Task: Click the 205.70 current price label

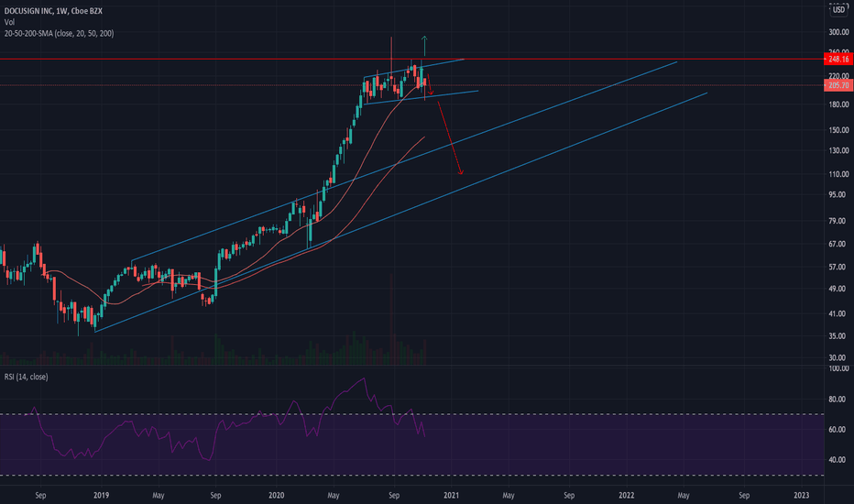Action: click(838, 85)
